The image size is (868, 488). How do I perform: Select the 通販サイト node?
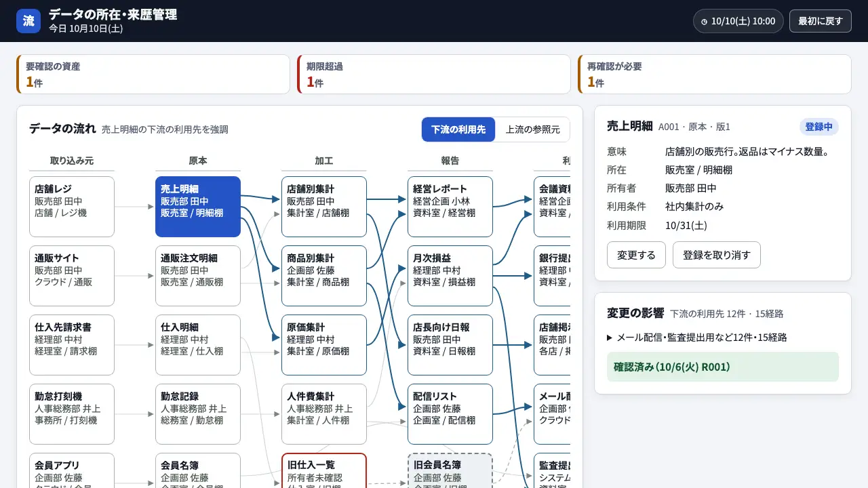pos(72,276)
